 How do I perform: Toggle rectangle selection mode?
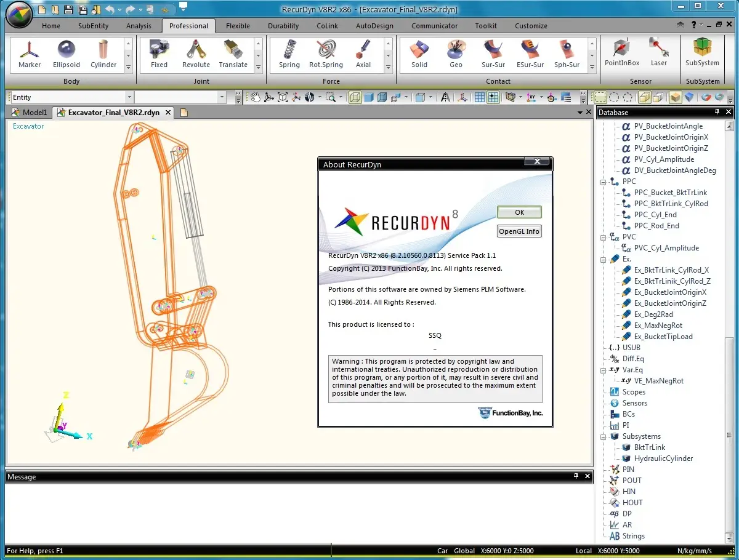(600, 97)
